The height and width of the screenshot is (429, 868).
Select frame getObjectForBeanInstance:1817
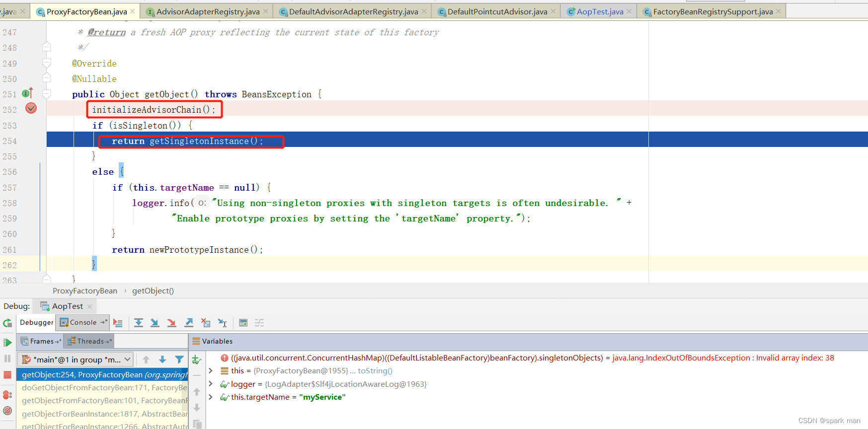coord(102,414)
